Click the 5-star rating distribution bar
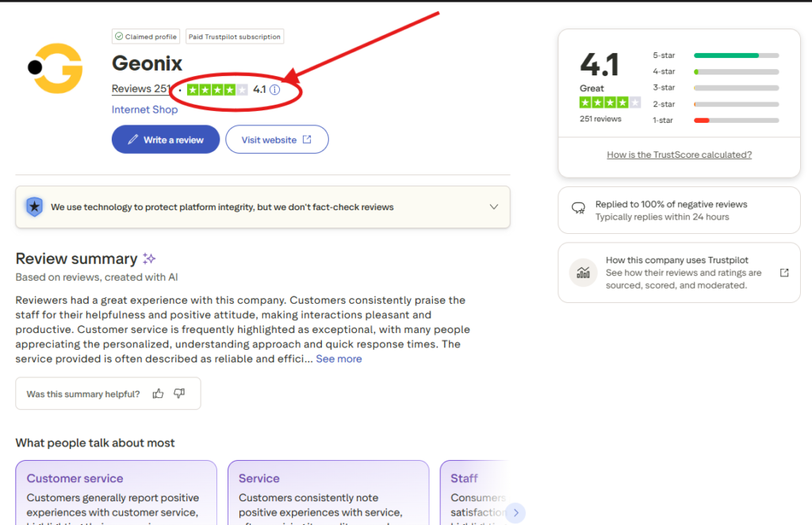The height and width of the screenshot is (525, 812). (x=735, y=55)
